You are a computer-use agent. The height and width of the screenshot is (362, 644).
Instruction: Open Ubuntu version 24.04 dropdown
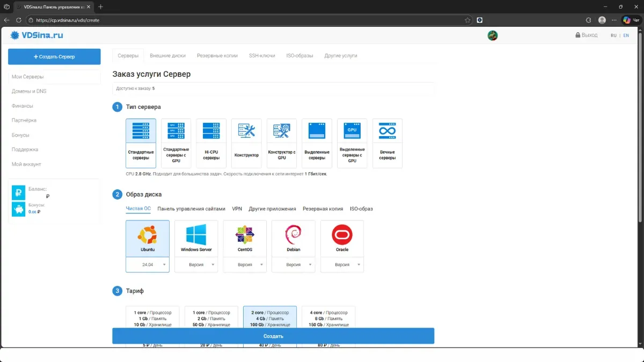pyautogui.click(x=148, y=265)
